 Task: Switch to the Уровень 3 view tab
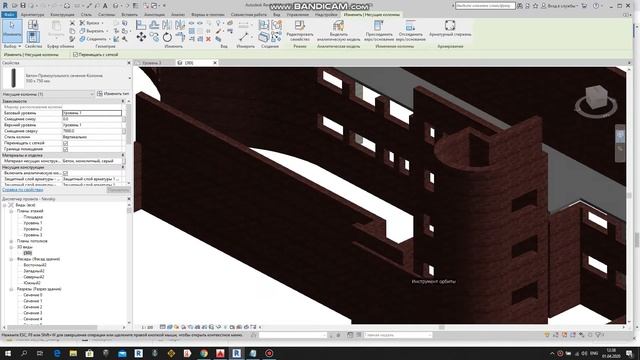pos(152,63)
